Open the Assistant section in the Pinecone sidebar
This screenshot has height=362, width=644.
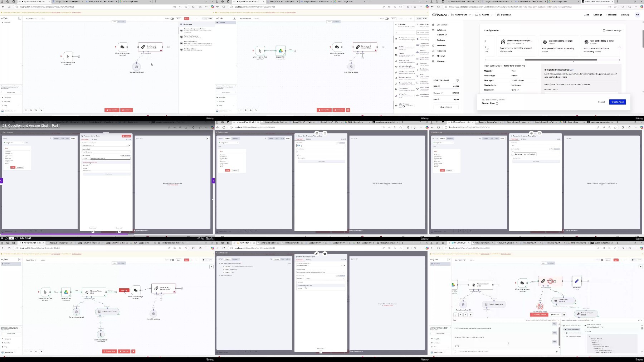[x=441, y=45]
